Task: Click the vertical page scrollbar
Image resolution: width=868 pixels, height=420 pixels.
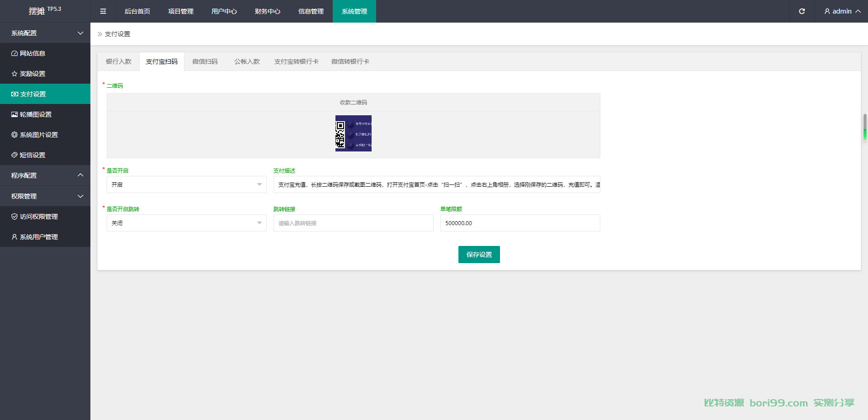Action: (x=865, y=127)
